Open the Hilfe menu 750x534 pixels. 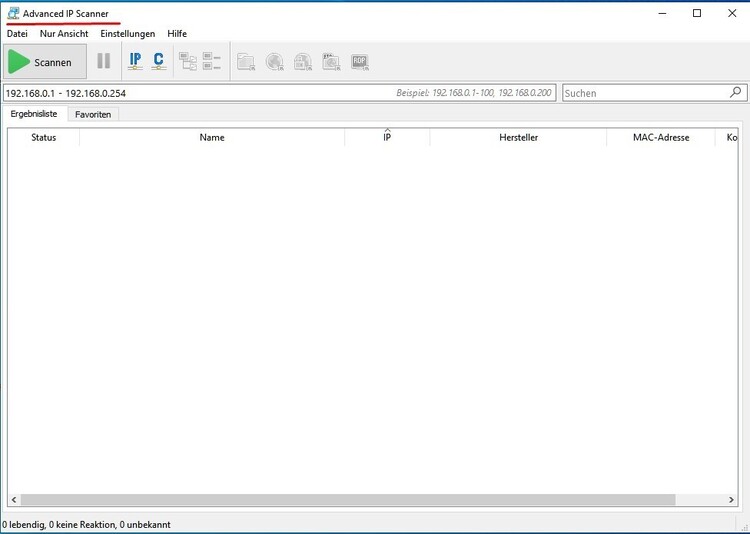click(x=177, y=33)
